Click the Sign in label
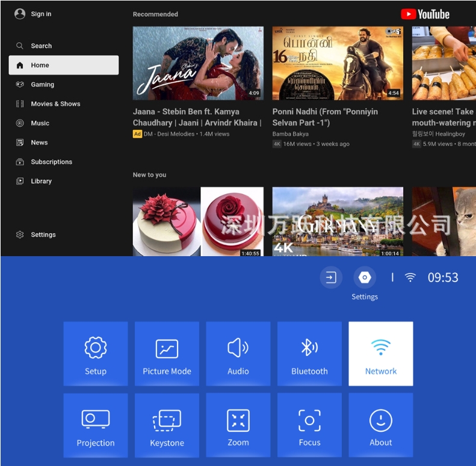This screenshot has height=466, width=476. 41,14
